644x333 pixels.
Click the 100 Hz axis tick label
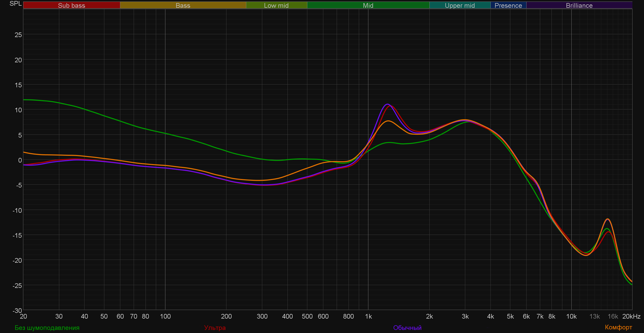pyautogui.click(x=165, y=317)
